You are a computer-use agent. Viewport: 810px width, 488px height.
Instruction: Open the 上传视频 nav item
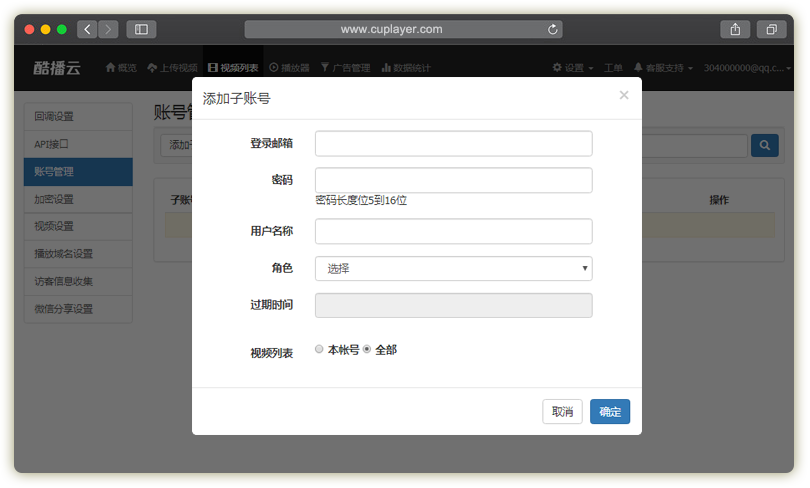coord(172,68)
